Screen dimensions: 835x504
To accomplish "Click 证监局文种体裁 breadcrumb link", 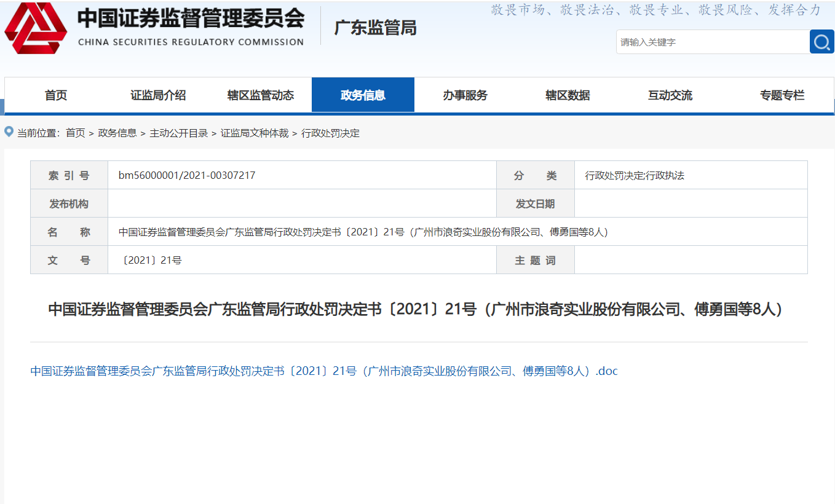I will 255,133.
